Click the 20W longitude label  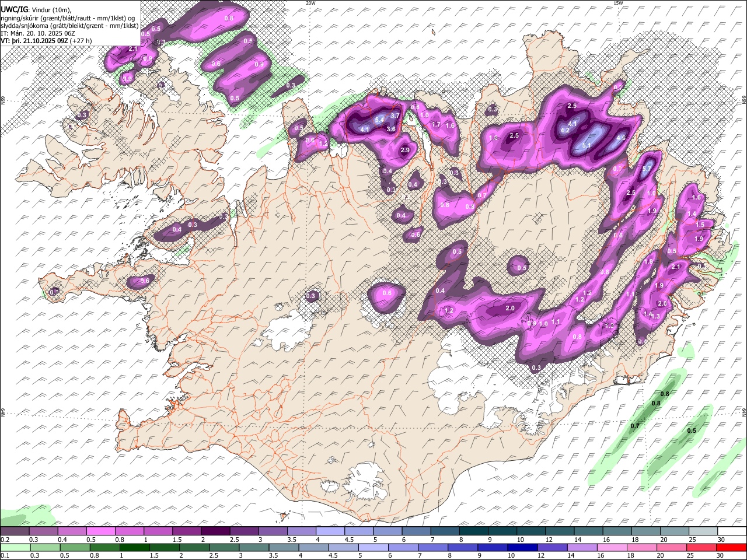tap(310, 3)
